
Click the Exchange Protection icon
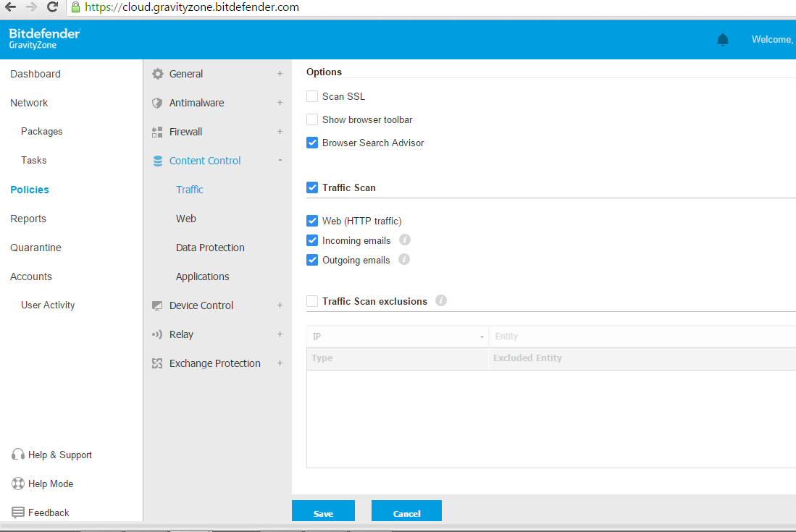pyautogui.click(x=157, y=363)
